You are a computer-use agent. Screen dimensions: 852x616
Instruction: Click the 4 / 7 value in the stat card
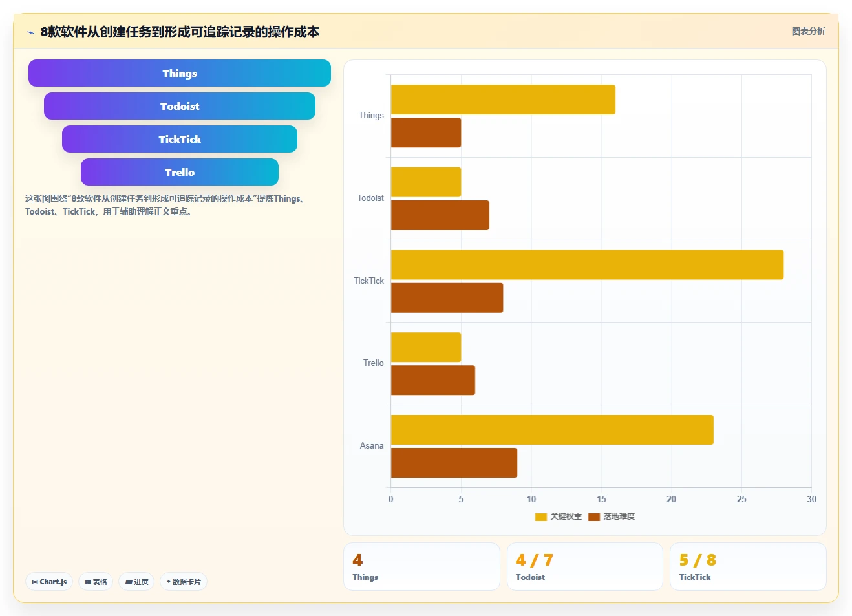(534, 560)
